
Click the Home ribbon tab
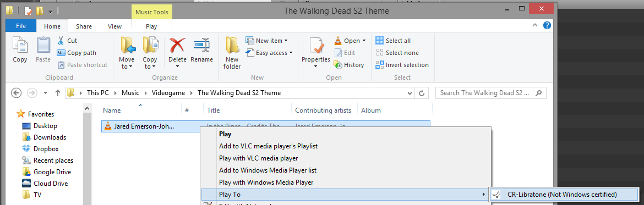pos(52,26)
